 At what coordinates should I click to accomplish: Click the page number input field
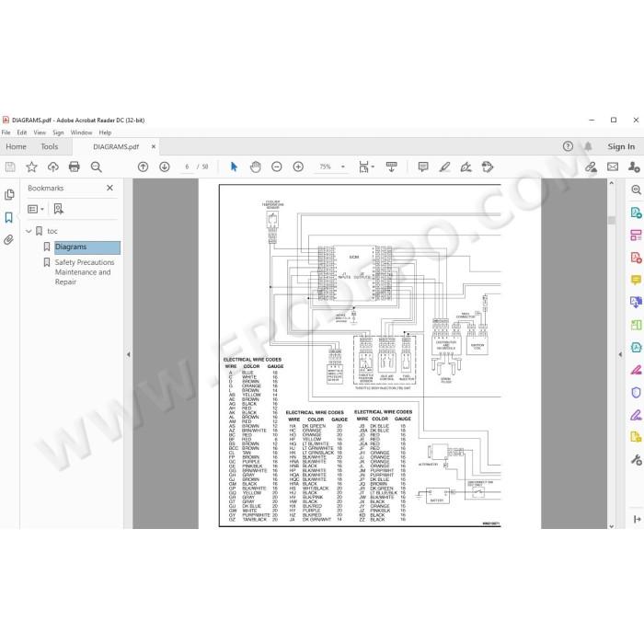tap(187, 167)
